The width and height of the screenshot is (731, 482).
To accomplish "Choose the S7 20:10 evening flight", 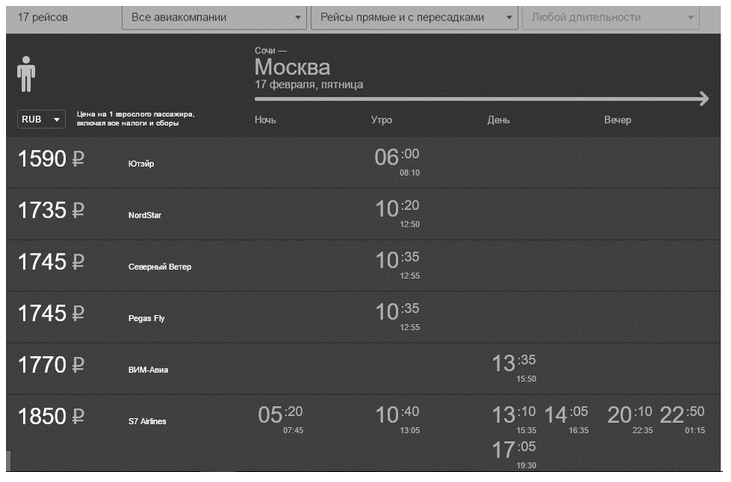I will tap(630, 415).
